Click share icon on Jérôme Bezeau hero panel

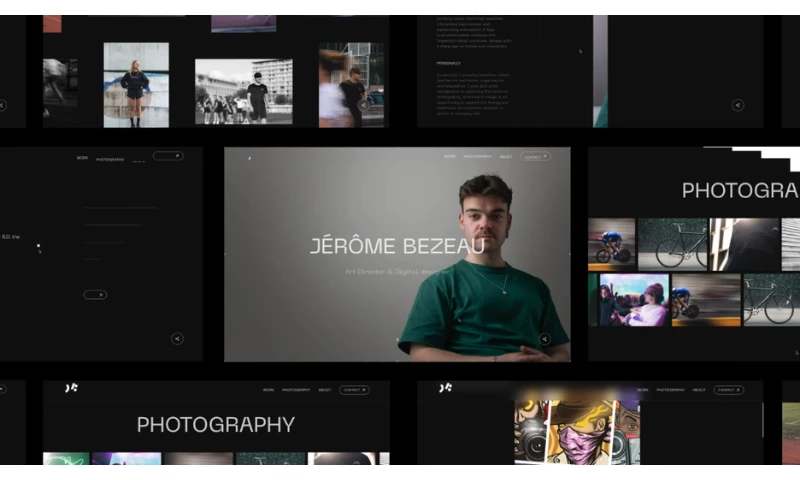tap(544, 339)
